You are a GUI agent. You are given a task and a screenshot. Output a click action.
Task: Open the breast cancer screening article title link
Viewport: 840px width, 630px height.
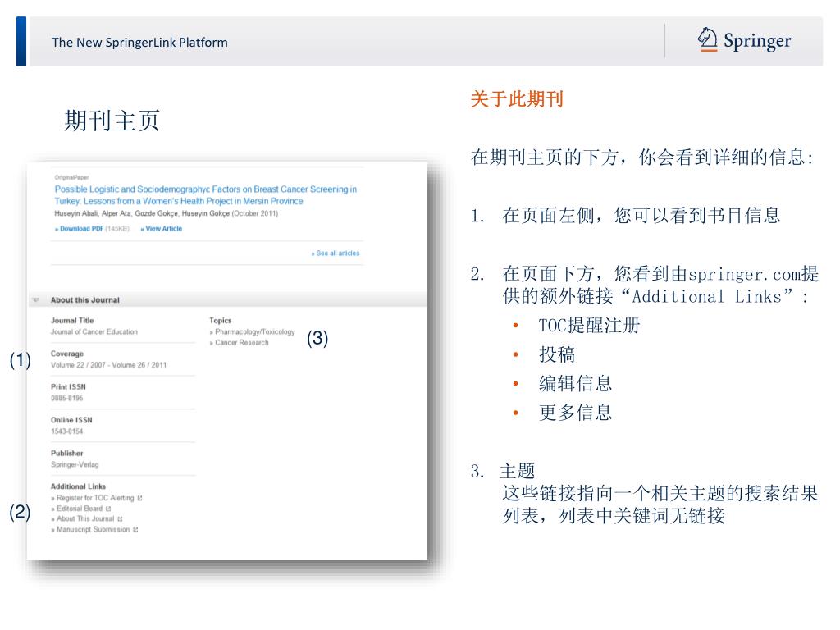(205, 195)
